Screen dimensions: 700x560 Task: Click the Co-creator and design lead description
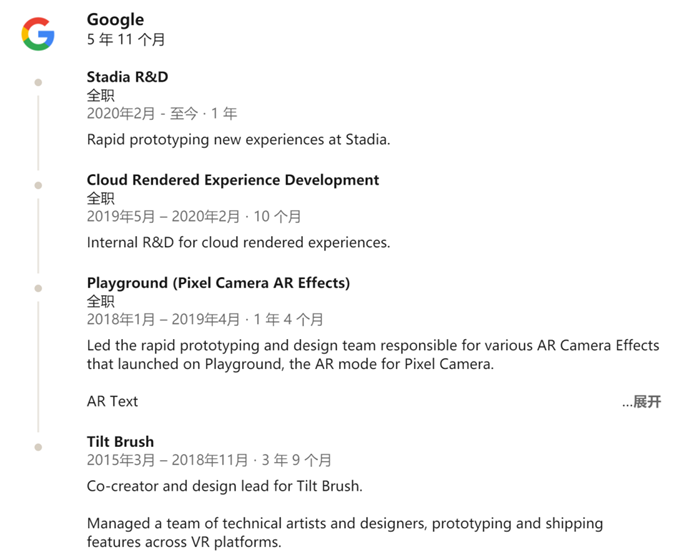(x=224, y=486)
